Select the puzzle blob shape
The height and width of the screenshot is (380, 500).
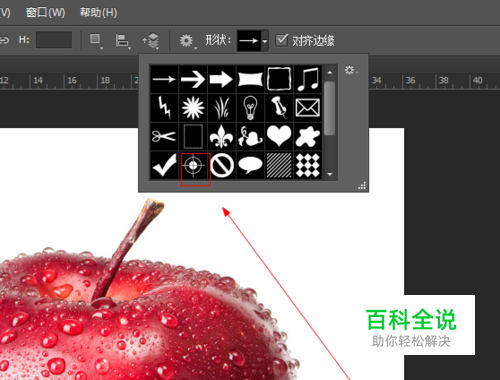click(x=308, y=137)
